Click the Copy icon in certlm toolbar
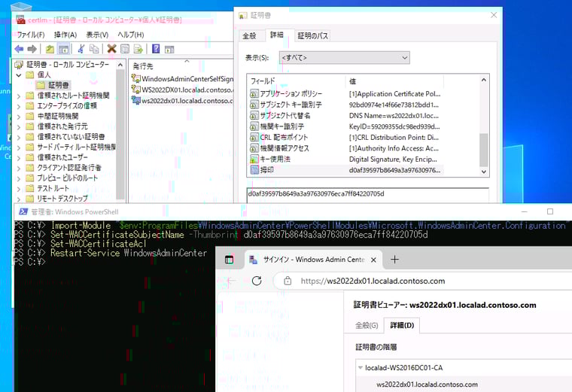Screen dimensions: 572x392 click(94, 48)
